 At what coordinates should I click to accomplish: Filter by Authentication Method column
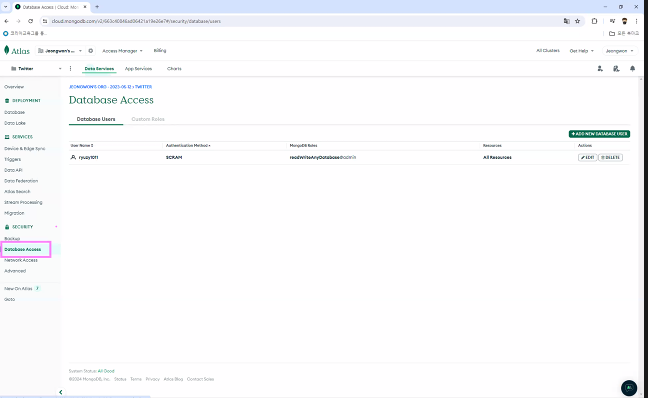coord(188,145)
